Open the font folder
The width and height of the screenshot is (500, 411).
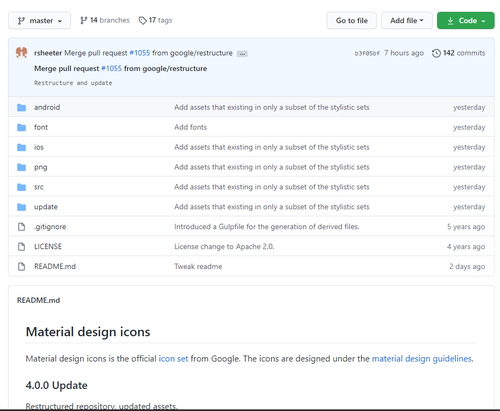tap(41, 127)
